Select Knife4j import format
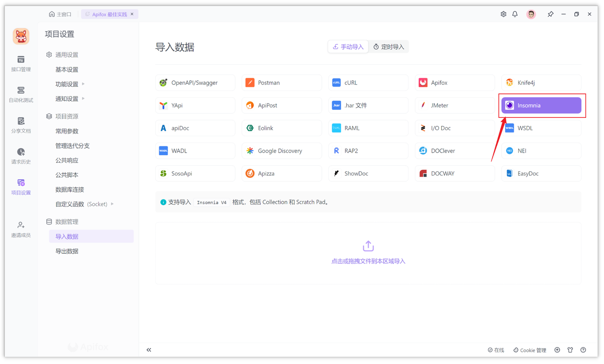The image size is (604, 364). coord(541,83)
